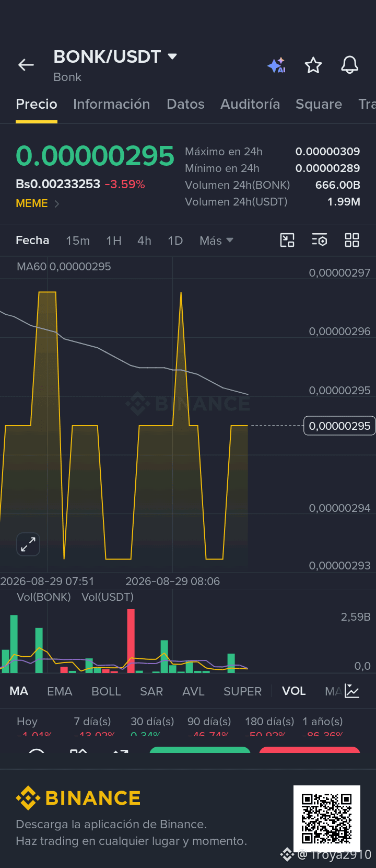This screenshot has width=376, height=868.
Task: Tap the Volumen 24h(USDT) value 1.99M
Action: pyautogui.click(x=344, y=202)
